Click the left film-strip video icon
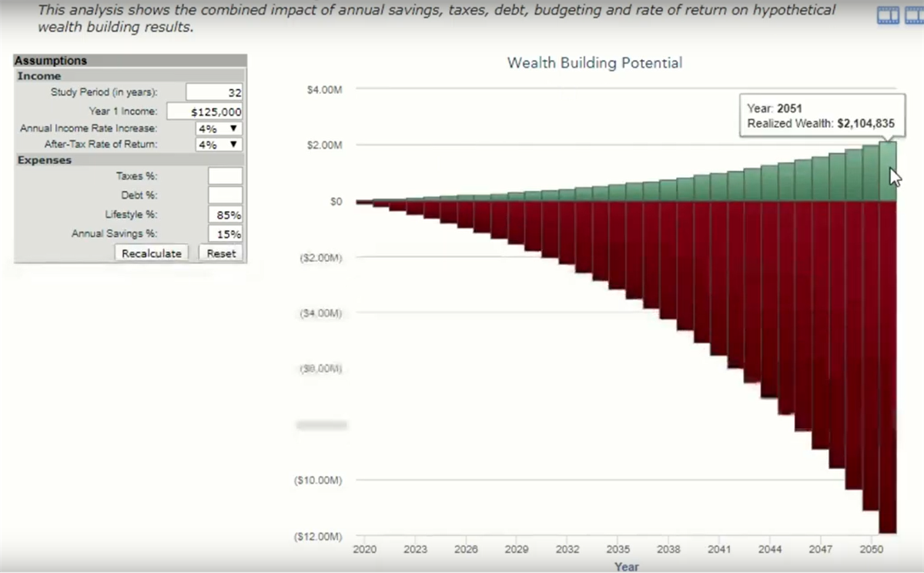 click(x=889, y=15)
